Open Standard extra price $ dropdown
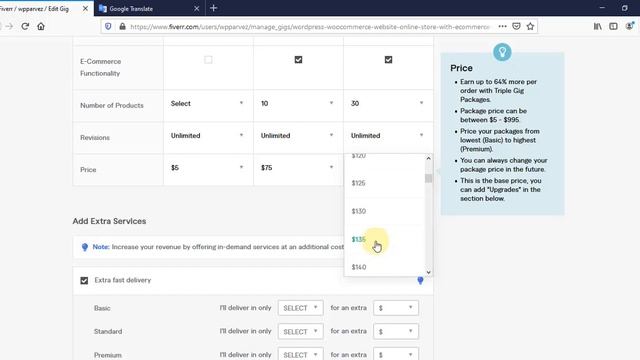640x360 pixels. pyautogui.click(x=396, y=331)
